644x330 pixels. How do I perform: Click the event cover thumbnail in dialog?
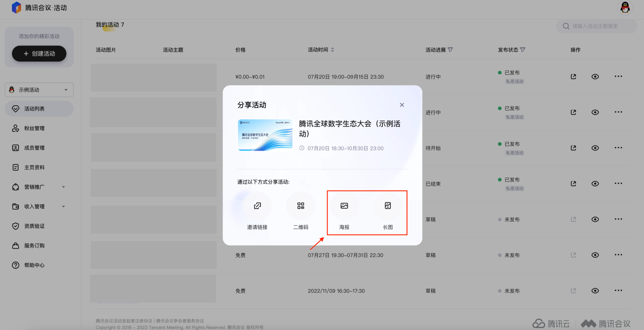pos(265,135)
